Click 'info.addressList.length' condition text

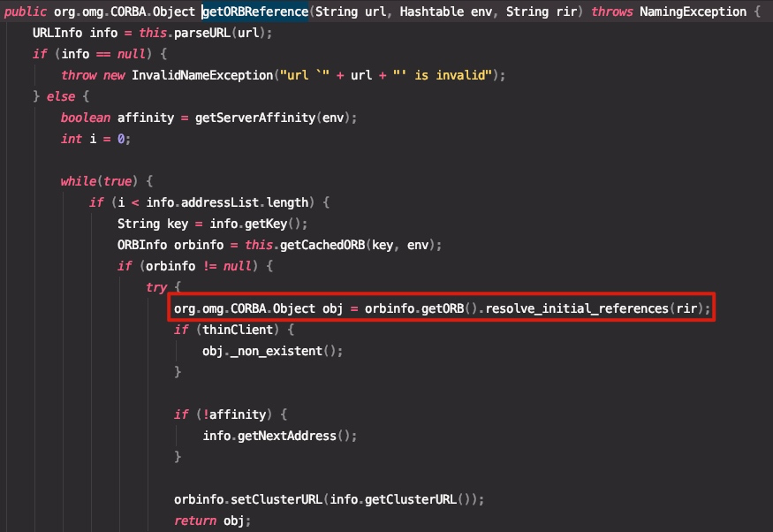[x=227, y=202]
